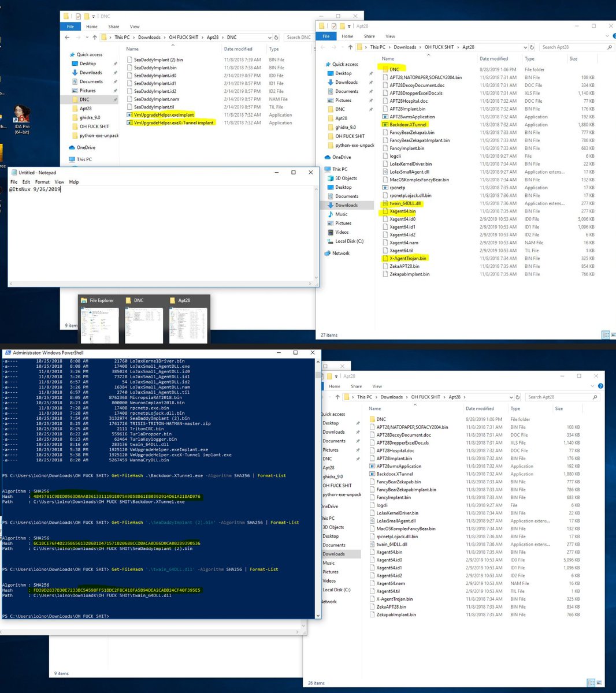
Task: Switch to the View tab in the DNC ribbon
Action: (x=135, y=26)
